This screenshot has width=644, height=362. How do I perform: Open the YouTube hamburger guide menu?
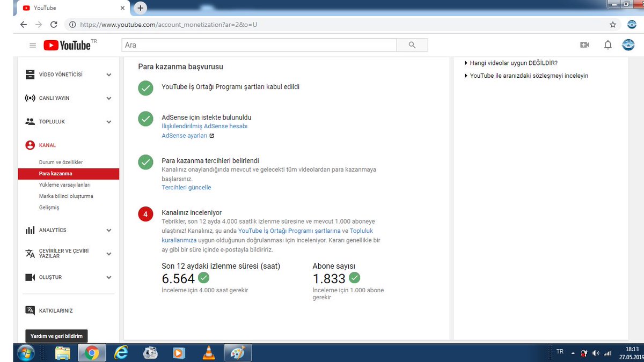point(33,46)
